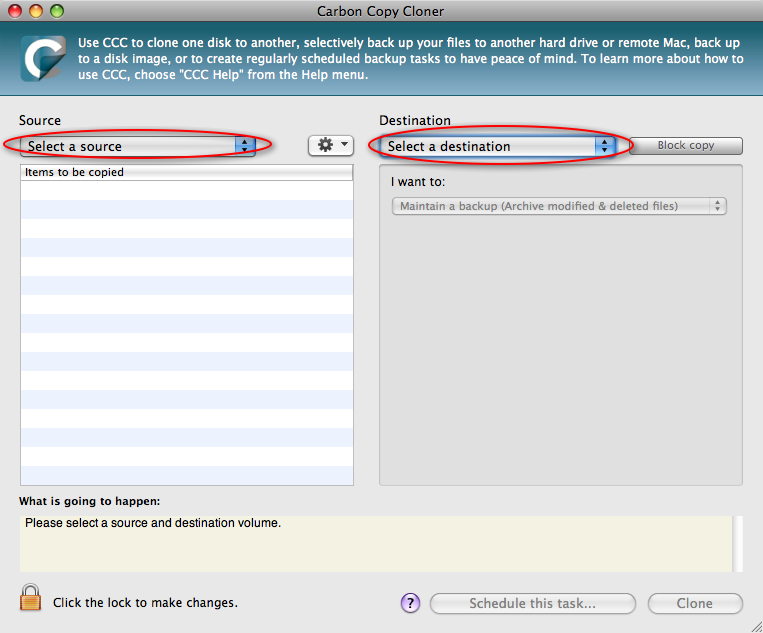The height and width of the screenshot is (633, 763).
Task: Click the lock to make changes
Action: pos(30,597)
